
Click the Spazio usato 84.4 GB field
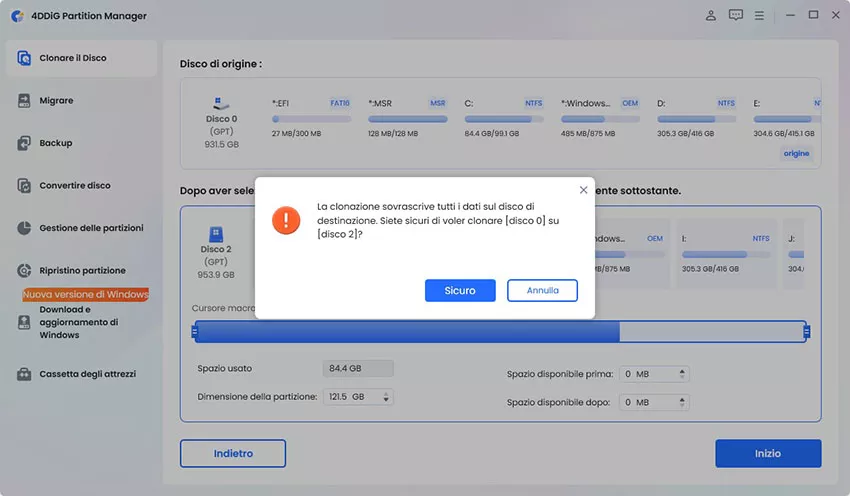point(358,369)
